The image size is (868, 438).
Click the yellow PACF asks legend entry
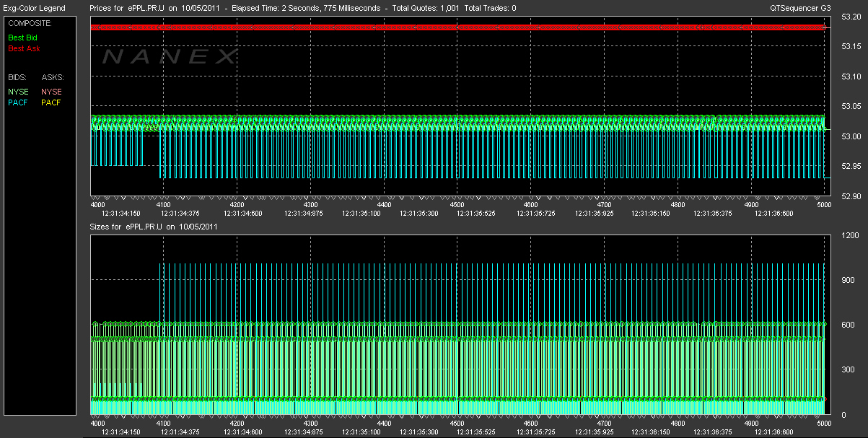tap(52, 102)
